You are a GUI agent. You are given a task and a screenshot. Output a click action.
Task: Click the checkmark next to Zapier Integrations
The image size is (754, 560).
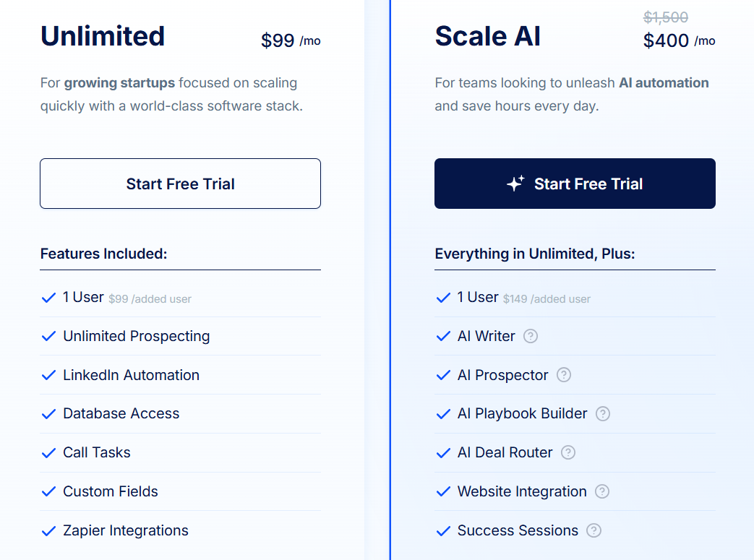tap(48, 530)
